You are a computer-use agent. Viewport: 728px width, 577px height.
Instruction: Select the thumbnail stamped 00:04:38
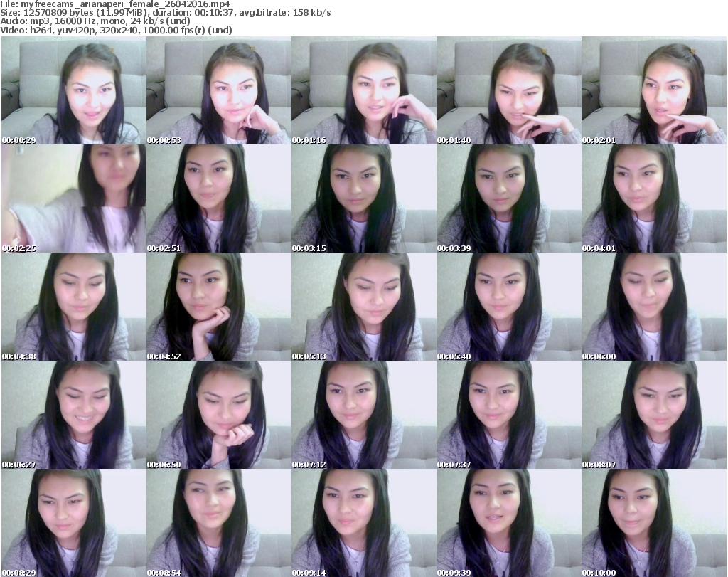(74, 307)
